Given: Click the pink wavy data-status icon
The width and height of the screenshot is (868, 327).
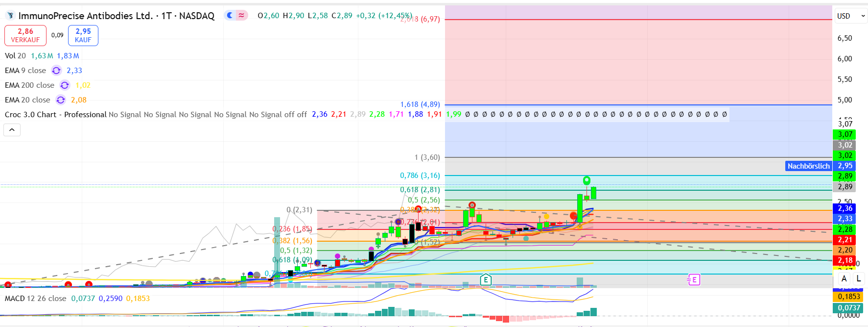Looking at the screenshot, I should [x=241, y=16].
